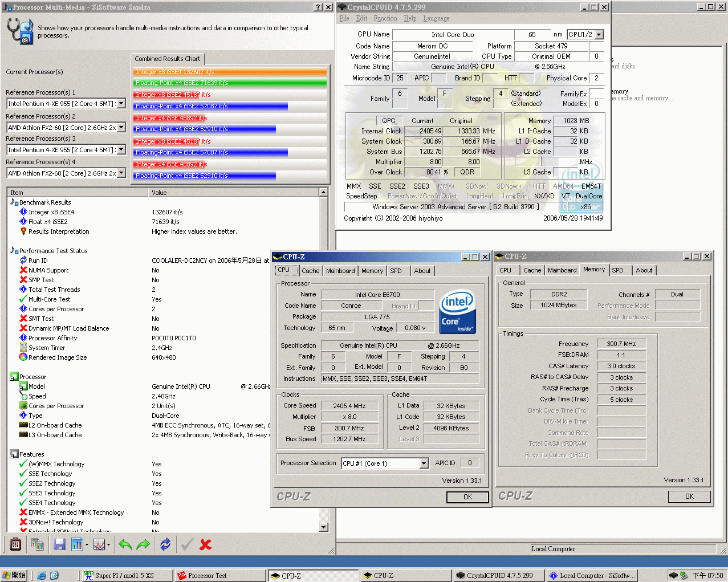The image size is (728, 582).
Task: Open Reference Processor(s) 3 dropdown
Action: tap(121, 150)
